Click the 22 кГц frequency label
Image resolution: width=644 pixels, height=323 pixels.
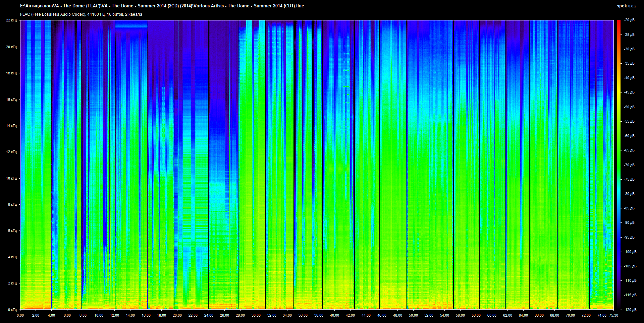tap(11, 20)
